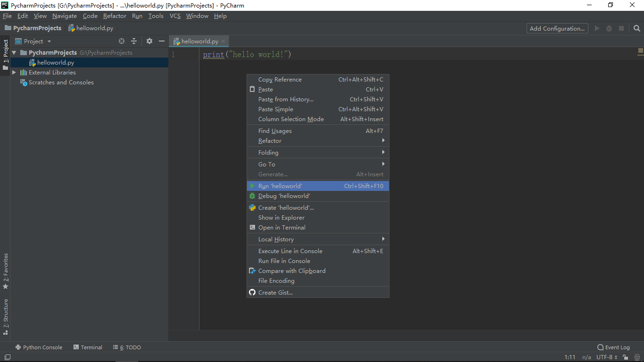This screenshot has width=644, height=362.
Task: Open the UTF-8 encoding selector in status bar
Action: point(607,357)
